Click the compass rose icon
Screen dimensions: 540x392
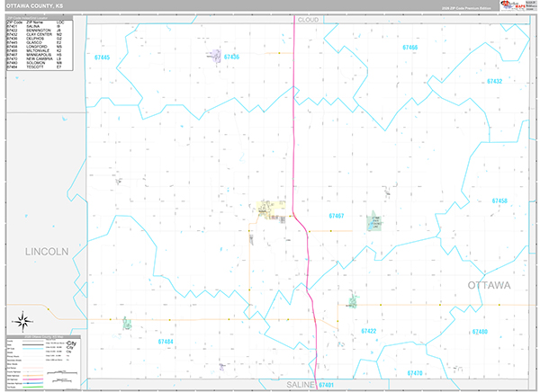[24, 320]
